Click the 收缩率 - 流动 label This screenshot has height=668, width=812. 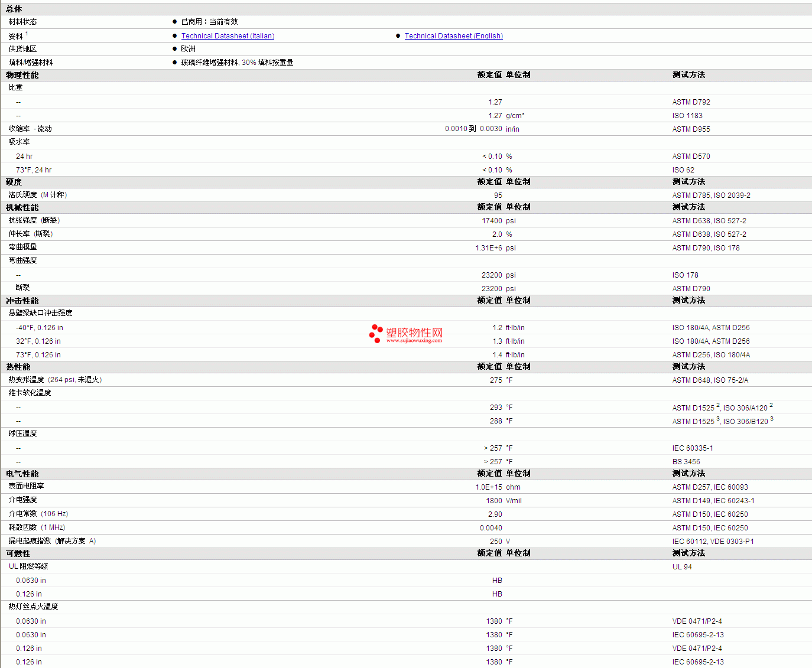point(30,129)
